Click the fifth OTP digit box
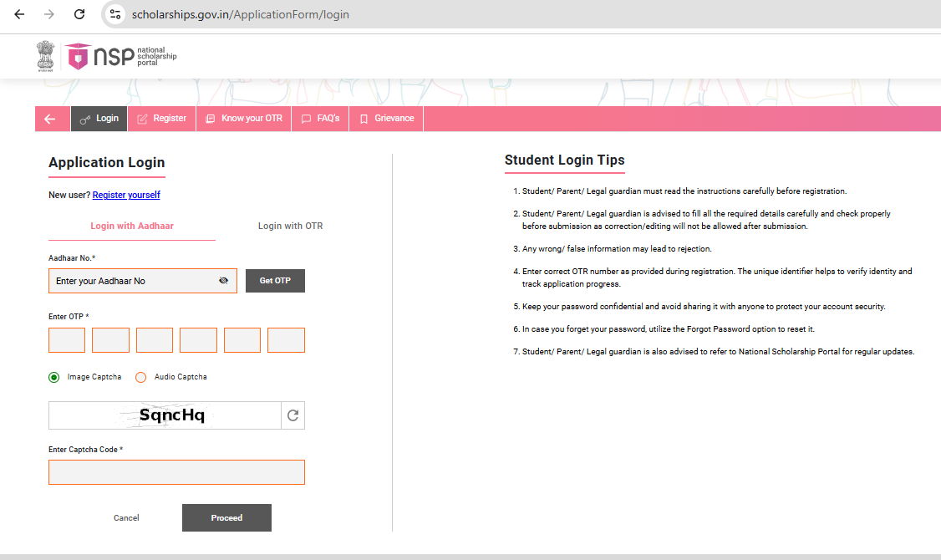This screenshot has width=941, height=560. tap(242, 340)
